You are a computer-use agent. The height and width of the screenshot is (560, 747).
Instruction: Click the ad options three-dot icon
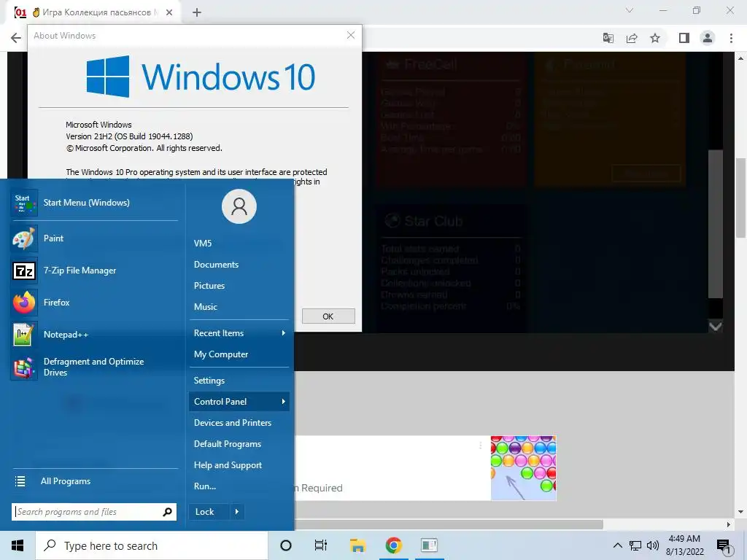coord(480,446)
